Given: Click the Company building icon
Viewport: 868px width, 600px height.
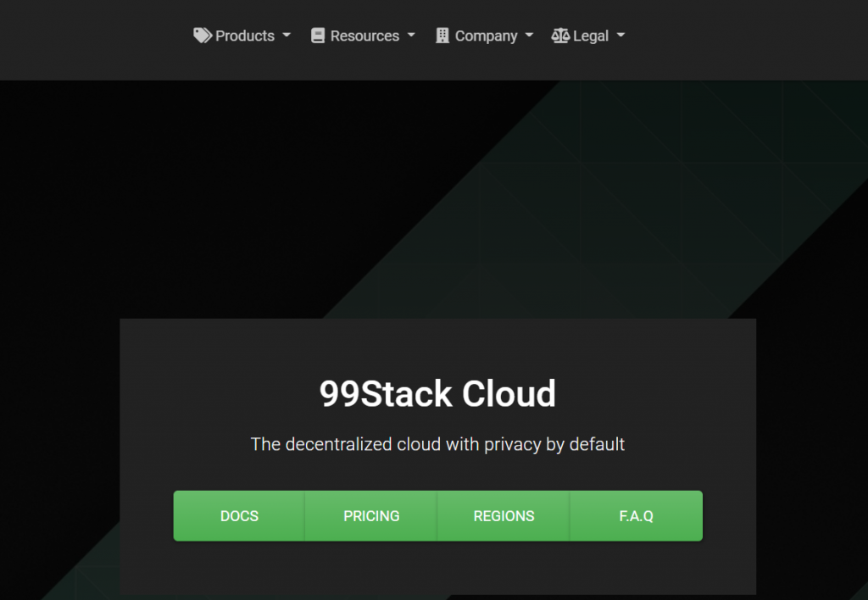Looking at the screenshot, I should tap(442, 36).
